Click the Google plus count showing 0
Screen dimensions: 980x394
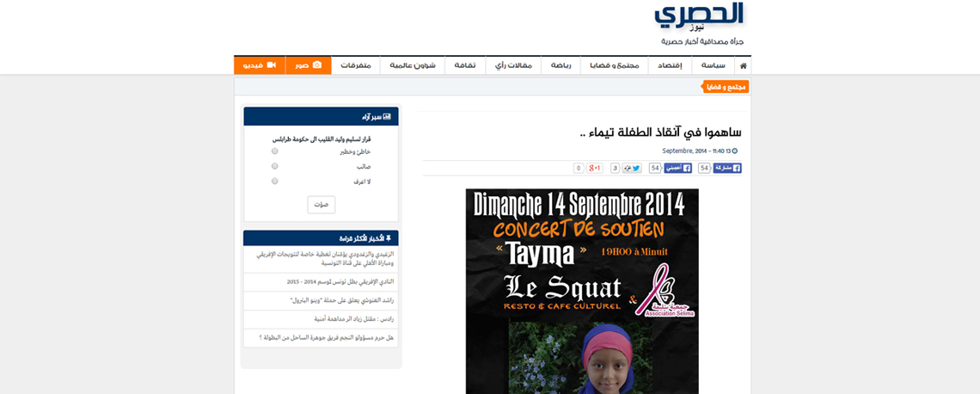pos(579,169)
